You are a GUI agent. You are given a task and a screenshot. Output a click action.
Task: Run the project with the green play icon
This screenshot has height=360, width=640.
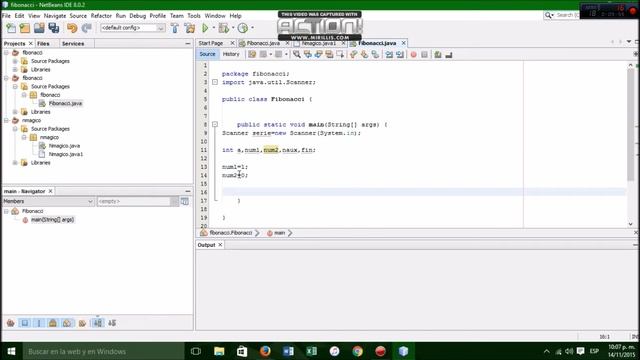coord(205,28)
